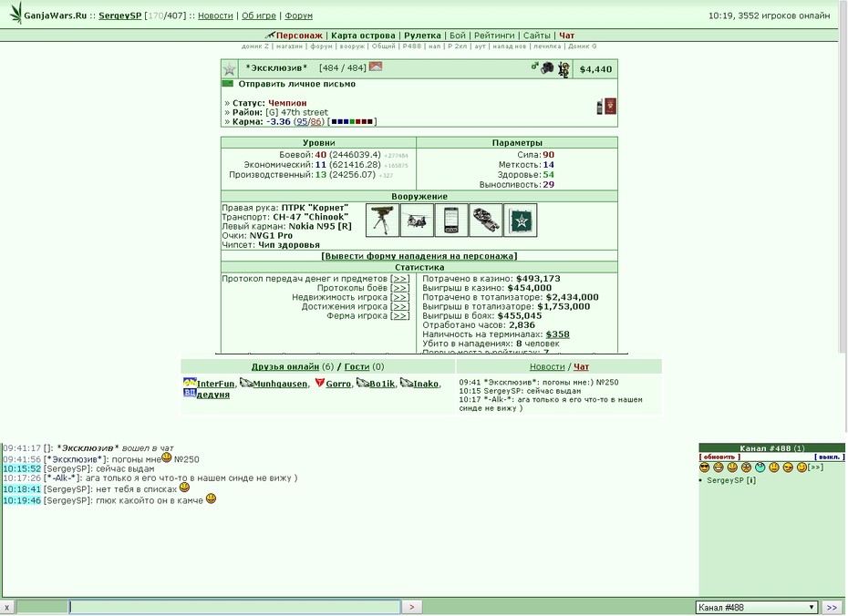Insert the cyan-colored smiley

tap(760, 467)
